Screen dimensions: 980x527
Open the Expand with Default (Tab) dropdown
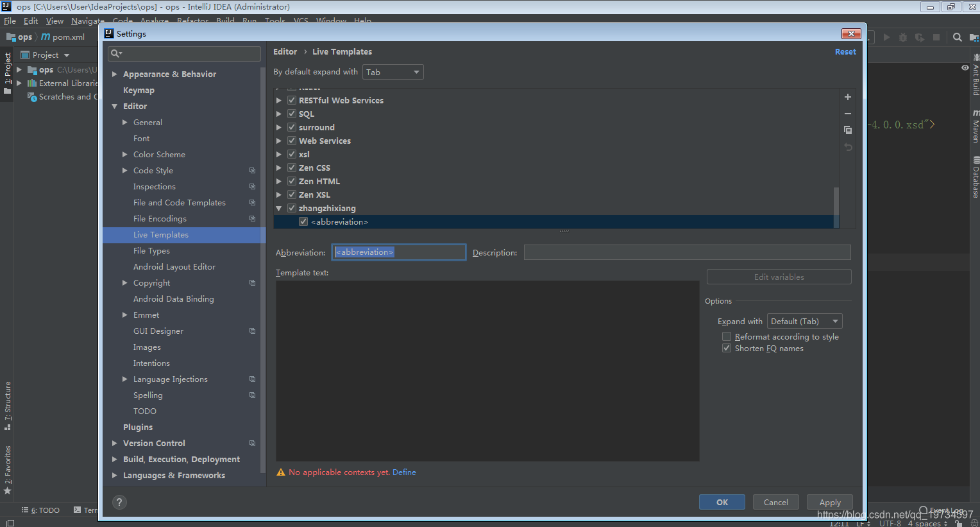[804, 321]
